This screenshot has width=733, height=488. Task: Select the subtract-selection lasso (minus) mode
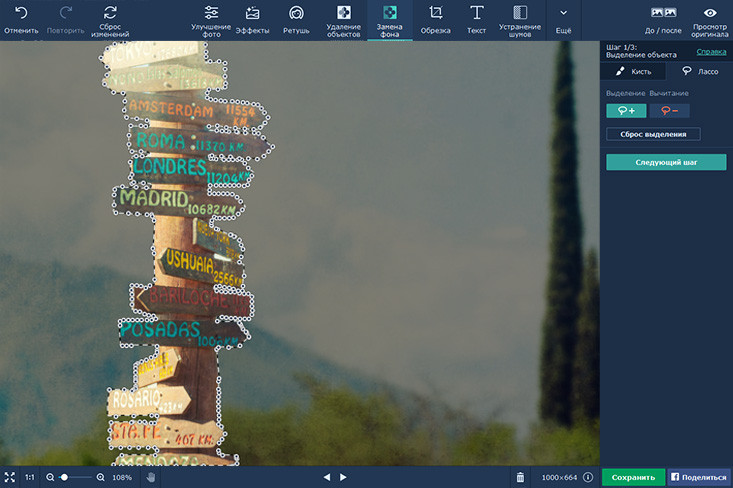pos(669,111)
